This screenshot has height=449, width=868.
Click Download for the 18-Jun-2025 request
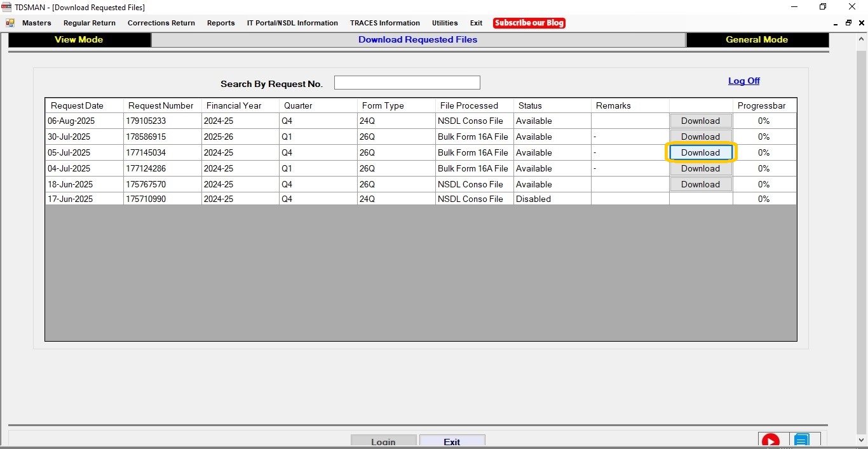click(700, 184)
